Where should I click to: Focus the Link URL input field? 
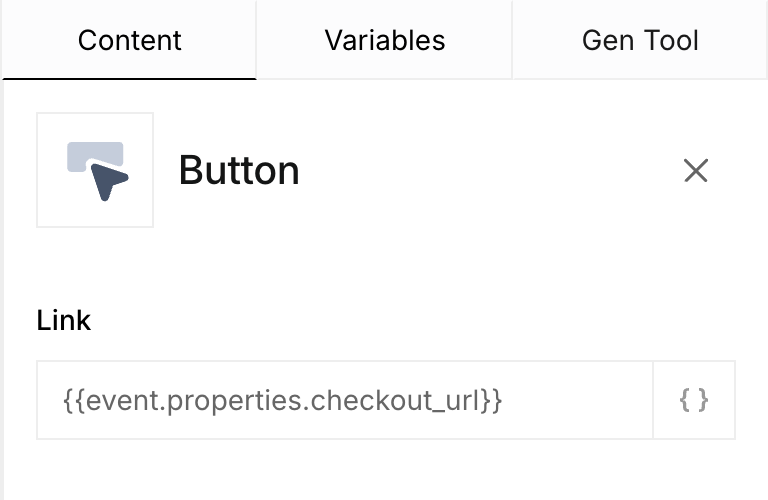(345, 400)
